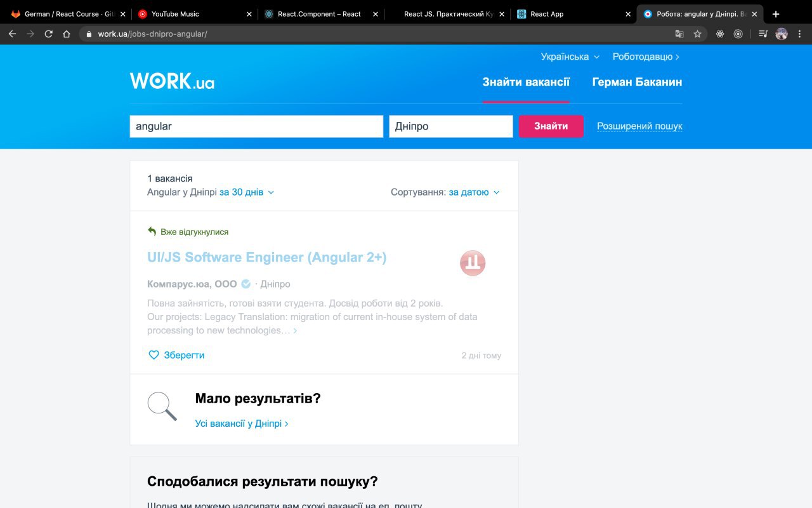The width and height of the screenshot is (812, 508).
Task: Click the heart icon to save vacancy
Action: [154, 355]
